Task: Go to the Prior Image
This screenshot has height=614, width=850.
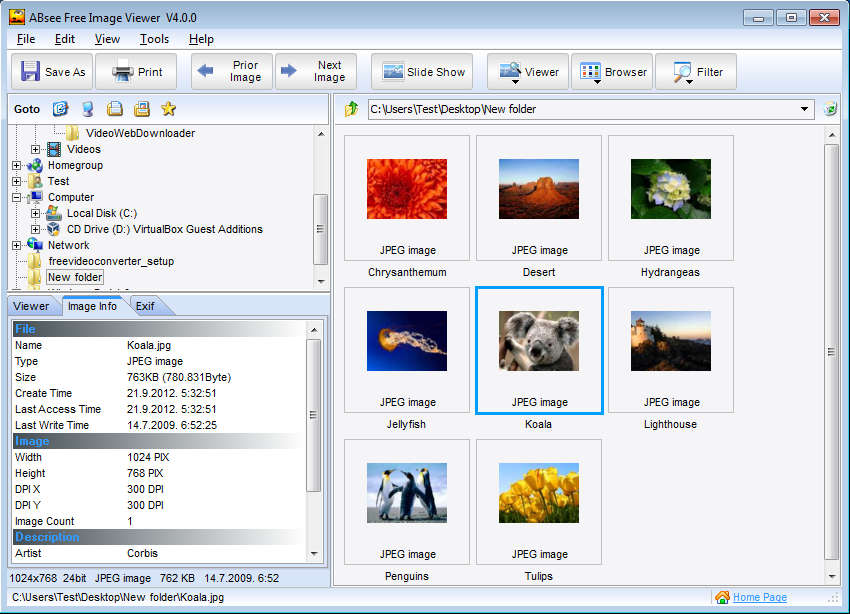Action: [x=232, y=72]
